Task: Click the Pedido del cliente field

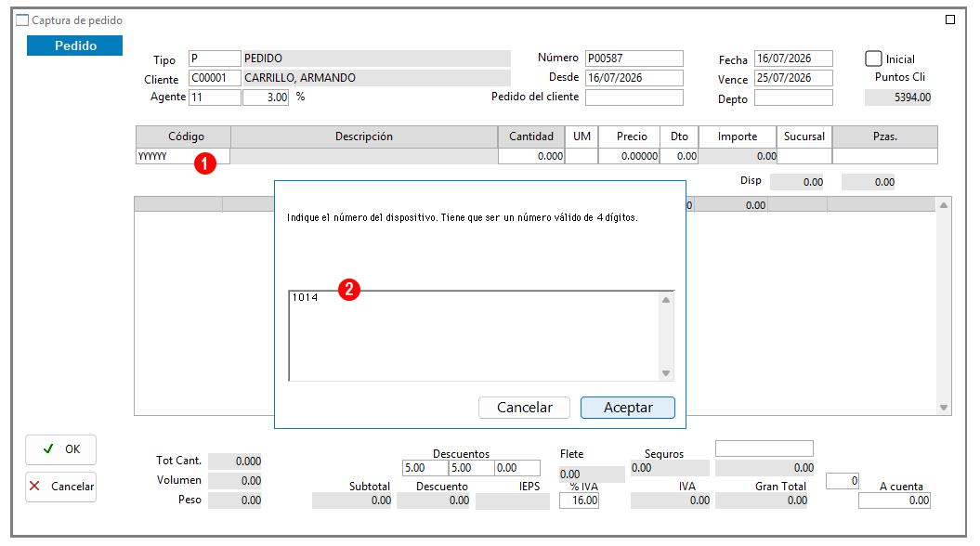Action: pyautogui.click(x=634, y=97)
